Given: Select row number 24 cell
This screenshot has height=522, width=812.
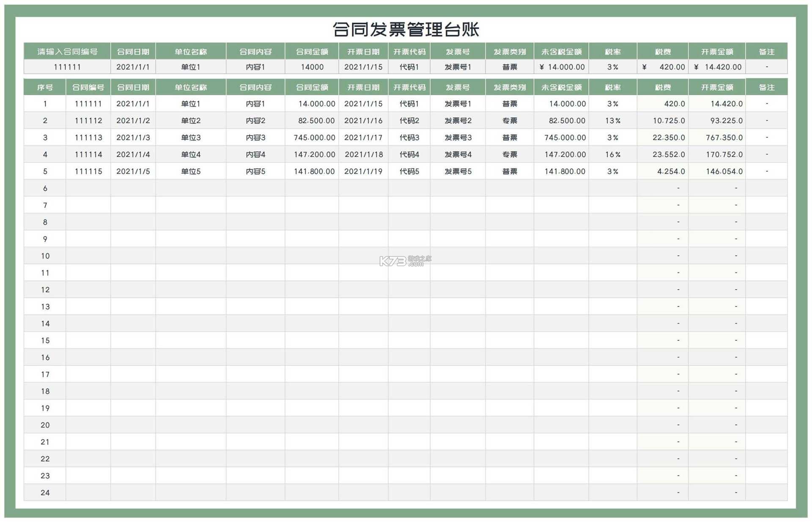Looking at the screenshot, I should [x=45, y=492].
